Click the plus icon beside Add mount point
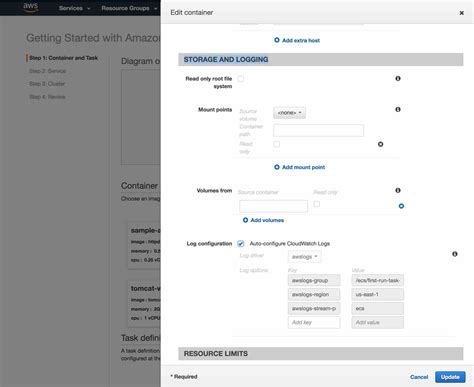This screenshot has height=387, width=474. pos(277,167)
